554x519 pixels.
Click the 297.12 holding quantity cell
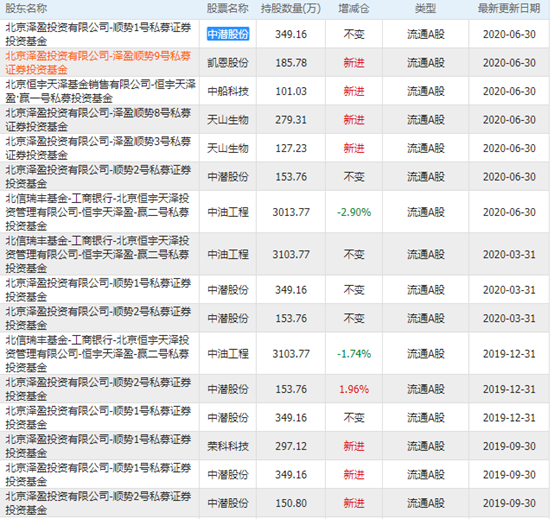291,446
